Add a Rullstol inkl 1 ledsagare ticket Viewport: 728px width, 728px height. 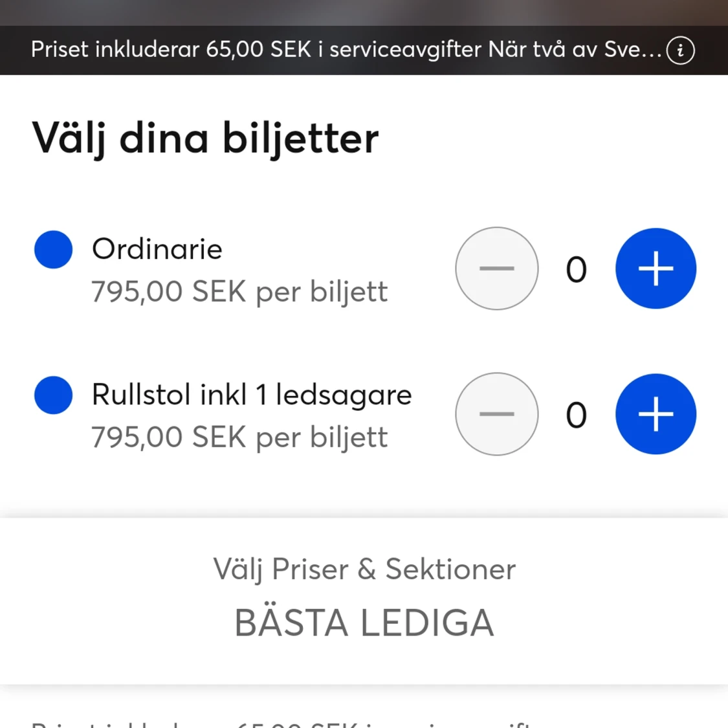656,414
